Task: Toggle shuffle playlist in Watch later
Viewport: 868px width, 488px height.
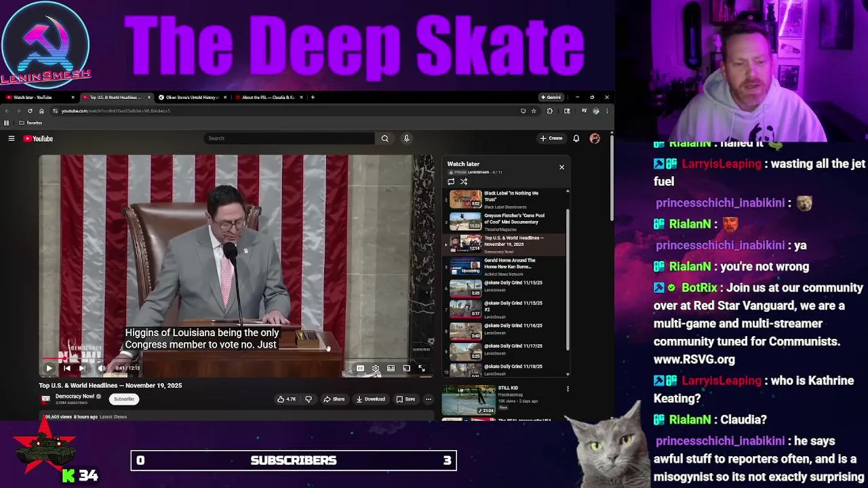Action: (x=464, y=182)
